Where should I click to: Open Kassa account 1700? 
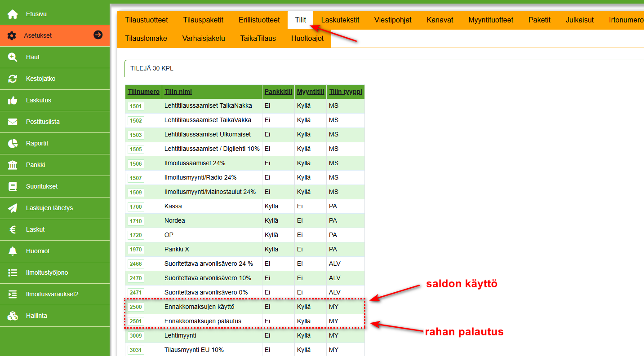136,207
